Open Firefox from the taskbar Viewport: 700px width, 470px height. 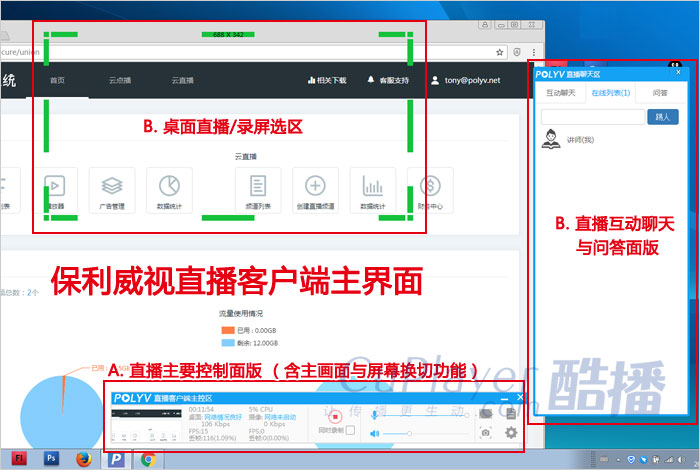pos(83,459)
